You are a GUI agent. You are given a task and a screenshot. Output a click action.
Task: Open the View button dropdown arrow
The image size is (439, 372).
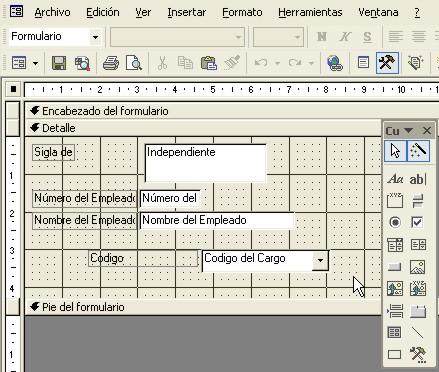point(35,63)
